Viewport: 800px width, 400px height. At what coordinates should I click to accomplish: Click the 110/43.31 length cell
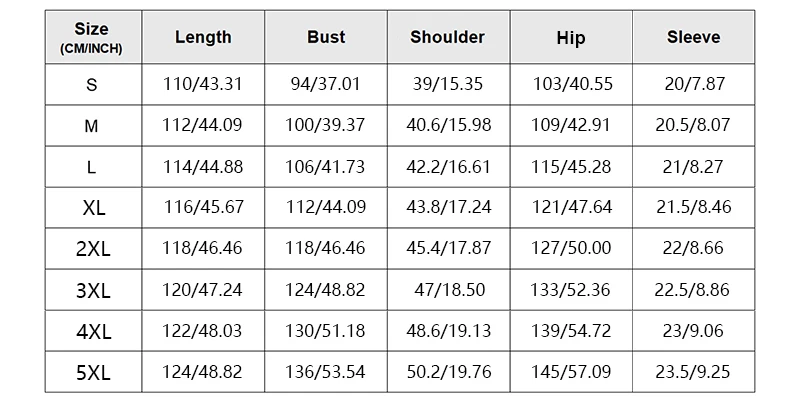tap(203, 85)
